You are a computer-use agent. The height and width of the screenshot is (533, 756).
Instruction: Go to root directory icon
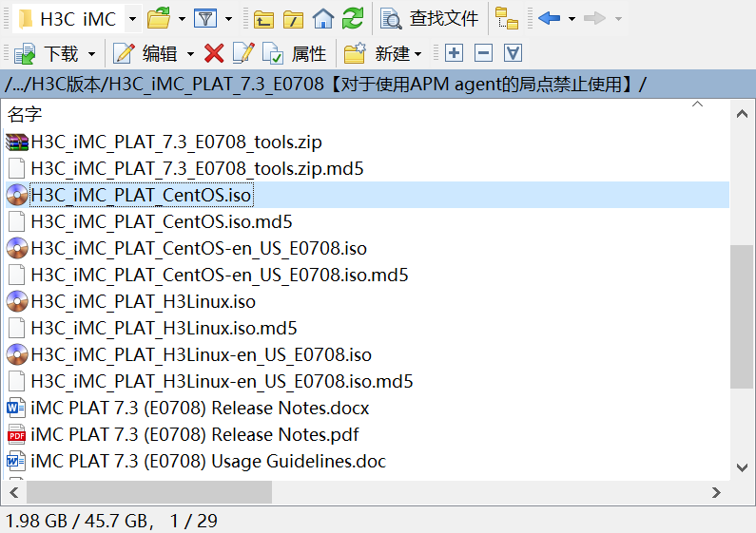tap(293, 19)
